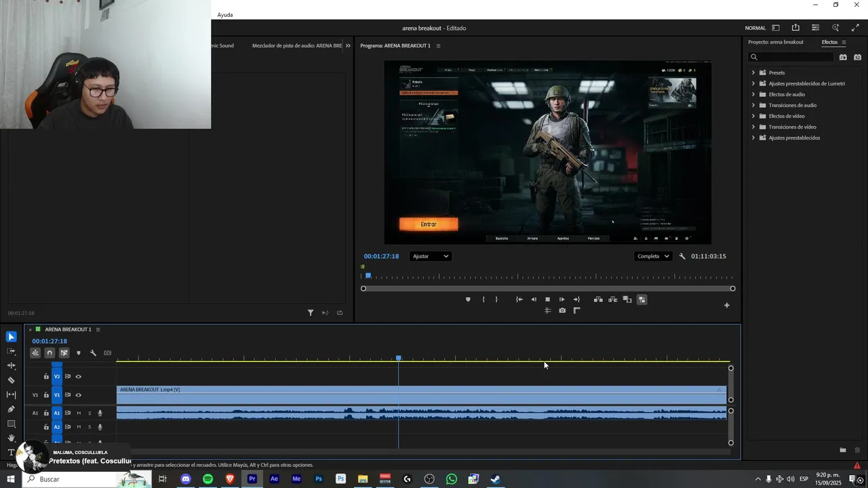Open timeline display settings wrench
The image size is (868, 488).
(x=93, y=353)
